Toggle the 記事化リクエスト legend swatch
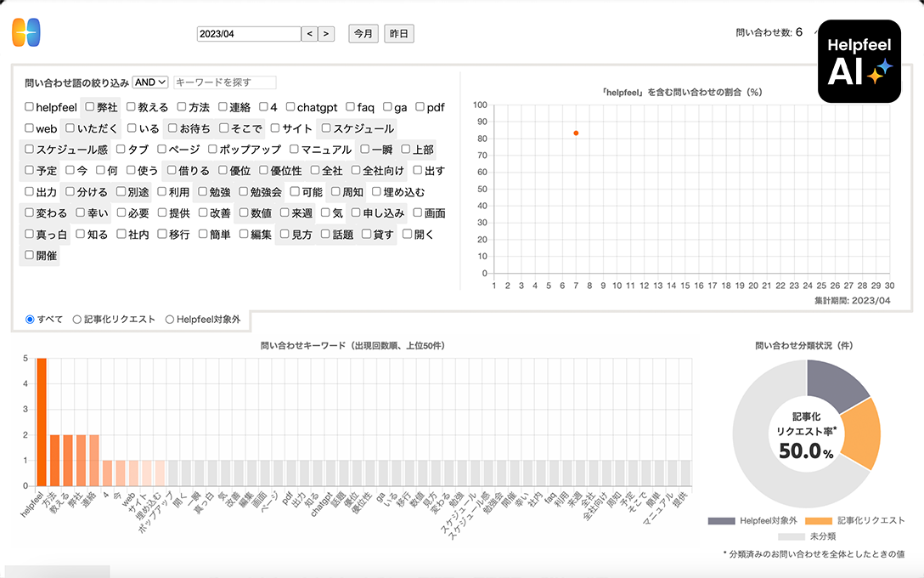This screenshot has width=924, height=578. [x=819, y=521]
